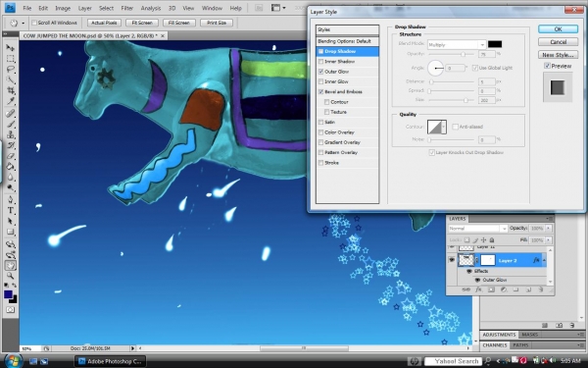The image size is (588, 368).
Task: Hide Layer 2 with eye icon
Action: (x=452, y=260)
